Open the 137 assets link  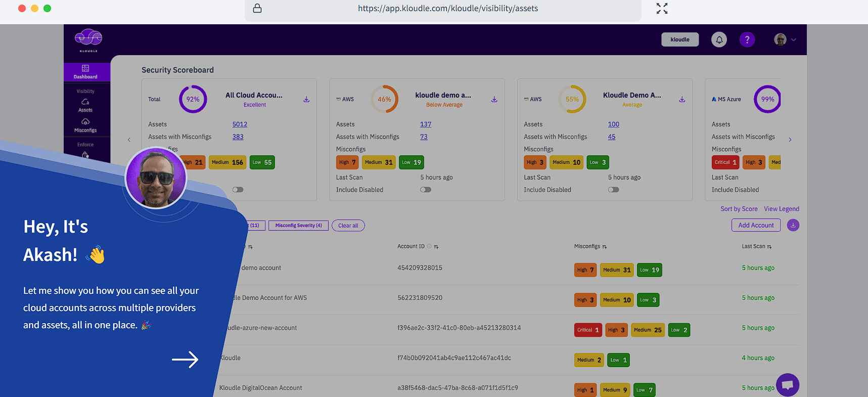426,124
